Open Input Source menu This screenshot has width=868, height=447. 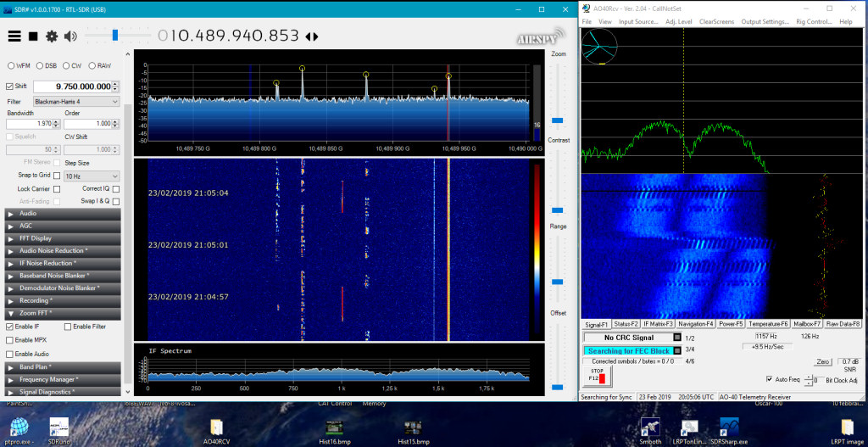[638, 21]
